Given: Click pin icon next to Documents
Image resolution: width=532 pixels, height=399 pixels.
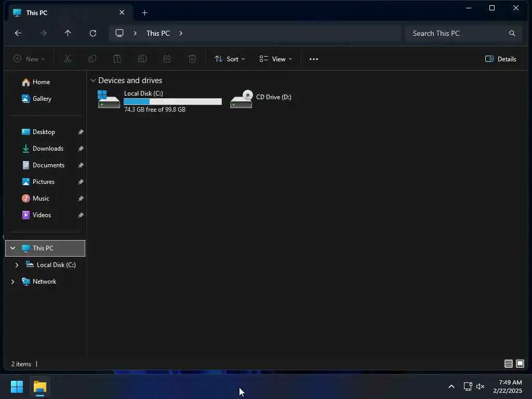Looking at the screenshot, I should coord(81,165).
